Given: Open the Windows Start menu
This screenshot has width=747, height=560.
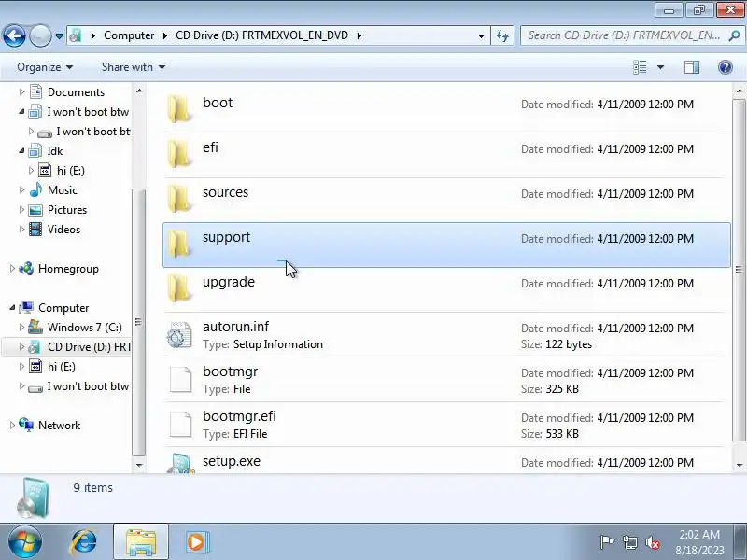Looking at the screenshot, I should click(25, 541).
